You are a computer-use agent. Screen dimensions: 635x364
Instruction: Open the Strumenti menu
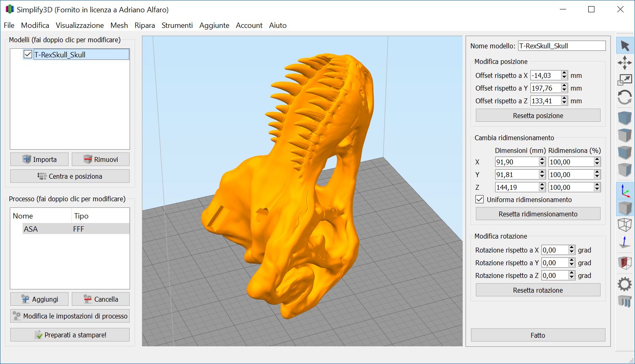(x=177, y=25)
